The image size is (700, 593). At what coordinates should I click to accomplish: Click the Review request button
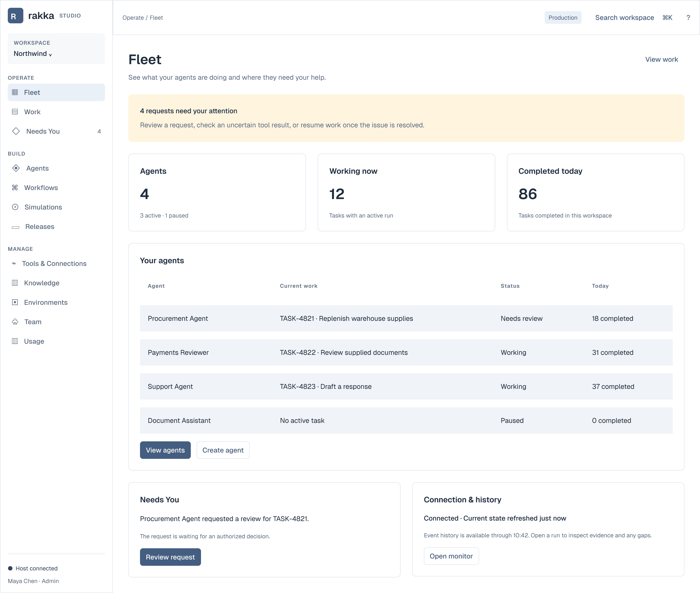pos(170,557)
